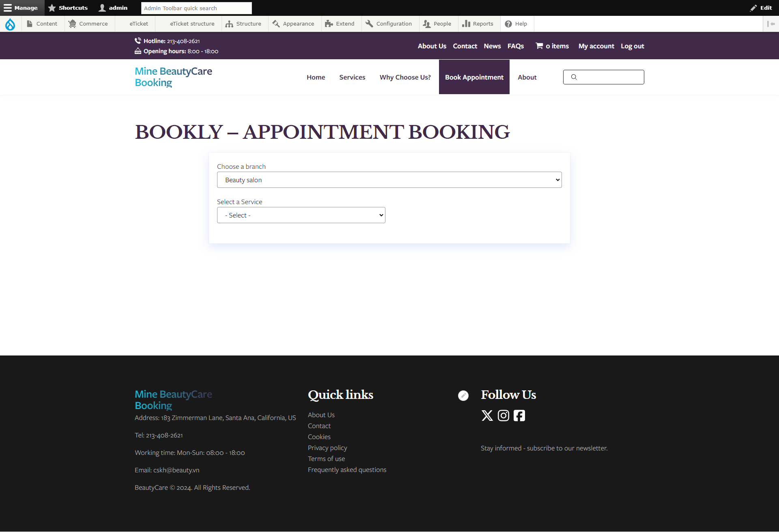Open Frequently asked questions link
The width and height of the screenshot is (779, 532).
[347, 470]
